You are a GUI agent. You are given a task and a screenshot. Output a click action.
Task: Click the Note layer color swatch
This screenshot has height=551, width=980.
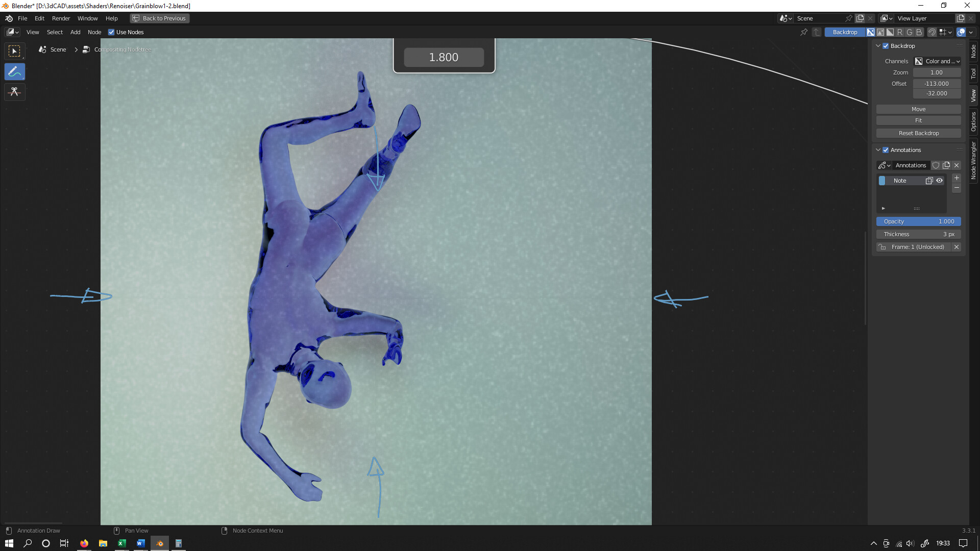(x=882, y=181)
